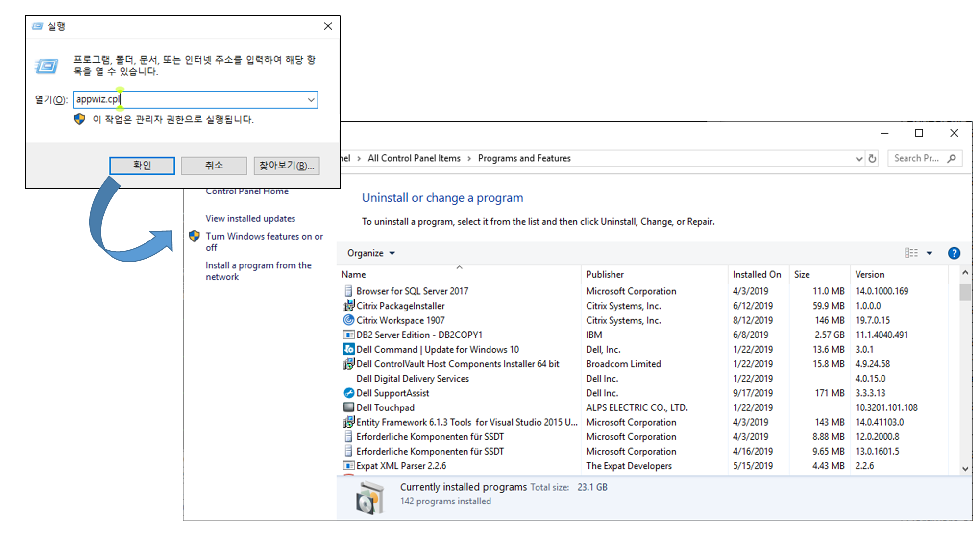Screen dimensions: 980x551
Task: Sort by the Publisher column header
Action: pos(655,274)
